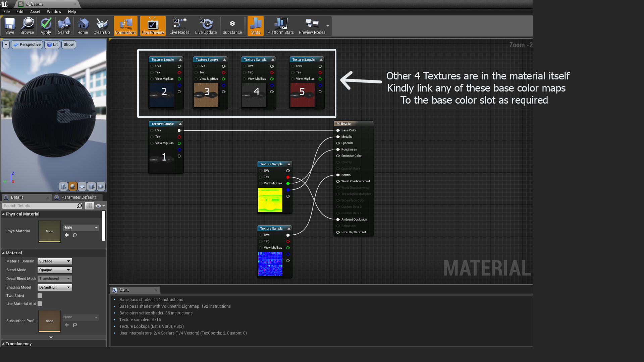
Task: Click the Show viewport button
Action: coord(68,45)
